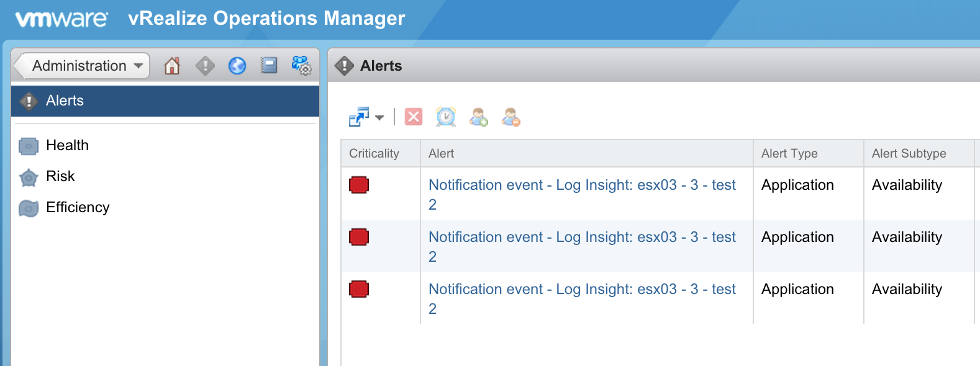
Task: Open Environment using the globe icon
Action: tap(237, 66)
